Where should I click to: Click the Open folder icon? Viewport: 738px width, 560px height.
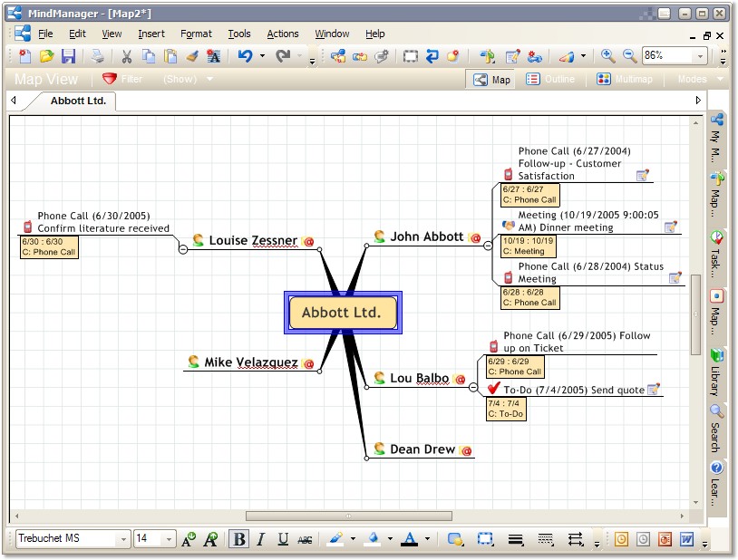tap(46, 56)
